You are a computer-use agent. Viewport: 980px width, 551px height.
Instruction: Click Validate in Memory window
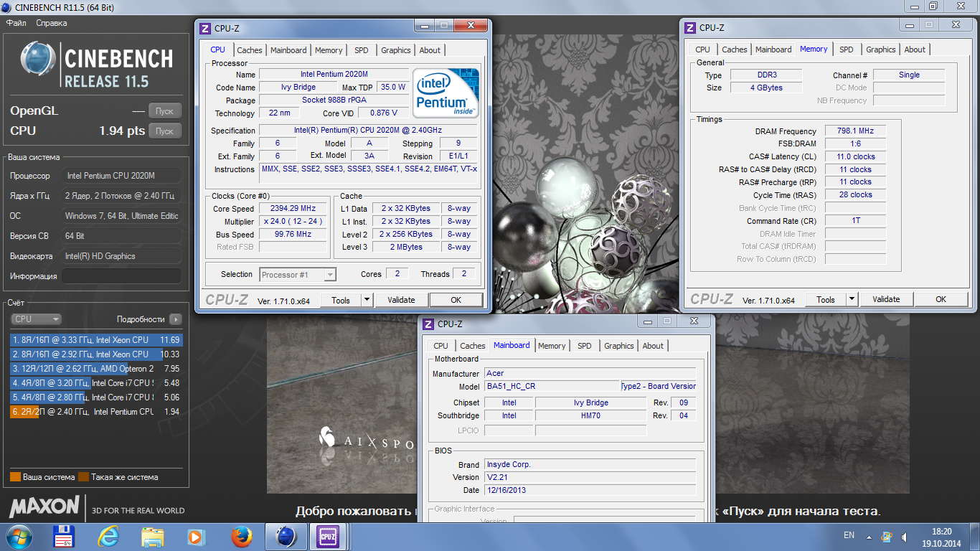(x=886, y=300)
